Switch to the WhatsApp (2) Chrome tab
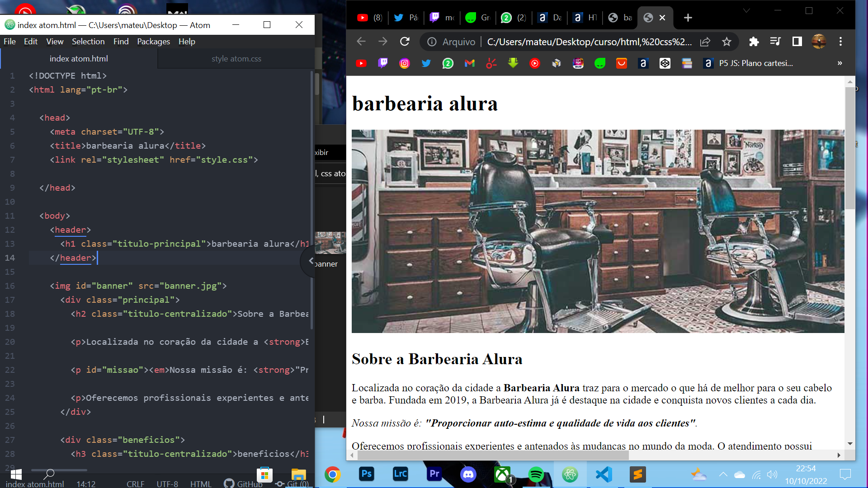The height and width of the screenshot is (488, 868). coord(514,18)
